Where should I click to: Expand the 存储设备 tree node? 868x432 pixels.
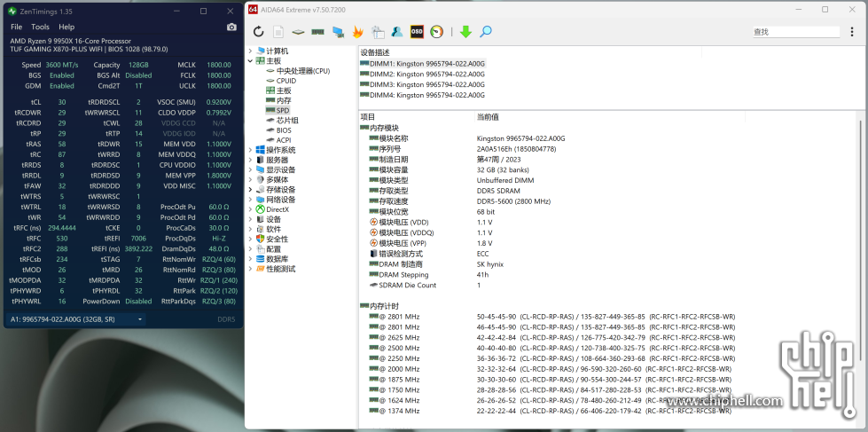click(251, 190)
